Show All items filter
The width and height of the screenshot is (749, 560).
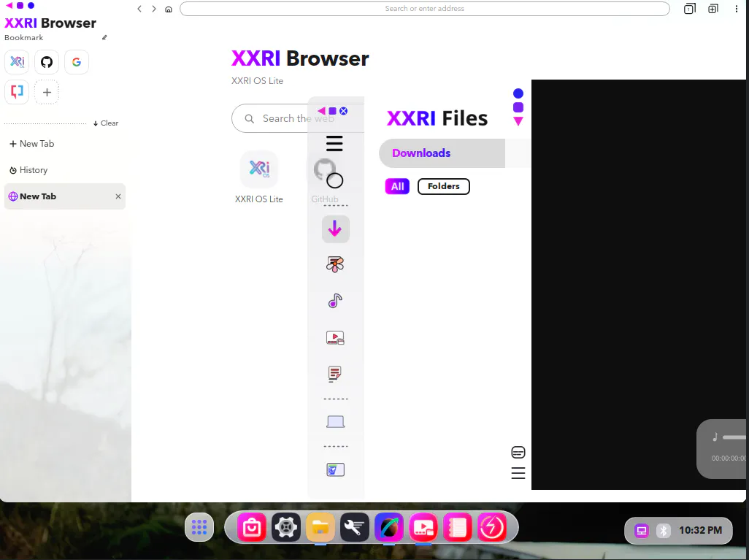397,186
